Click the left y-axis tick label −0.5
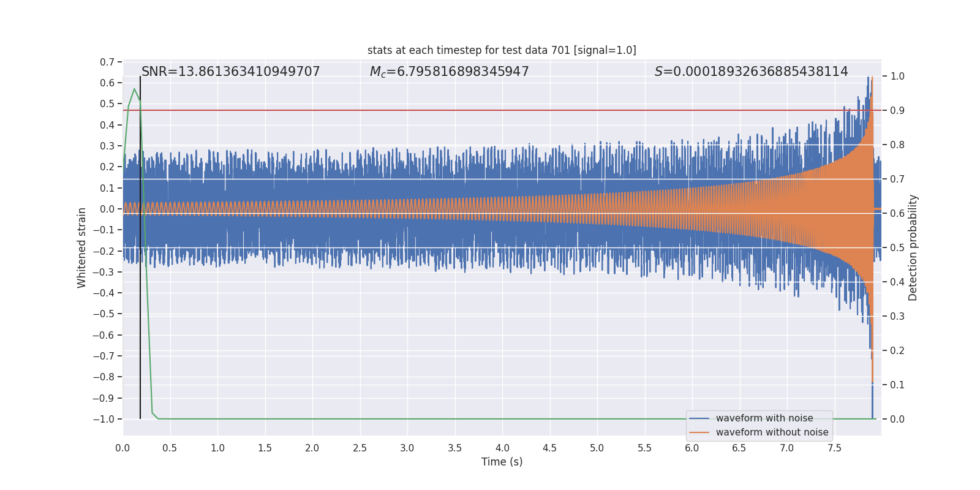 [104, 314]
